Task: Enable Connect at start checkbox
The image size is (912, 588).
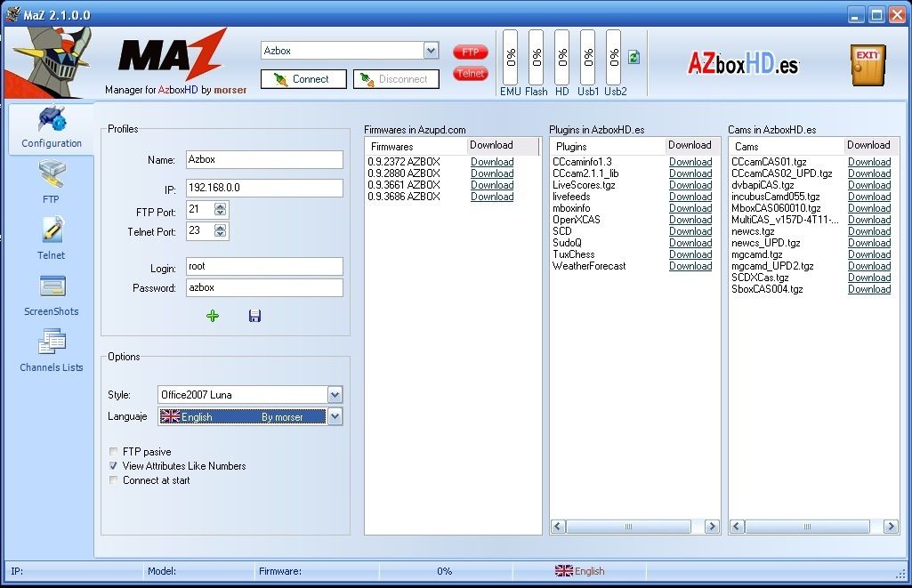Action: (113, 479)
